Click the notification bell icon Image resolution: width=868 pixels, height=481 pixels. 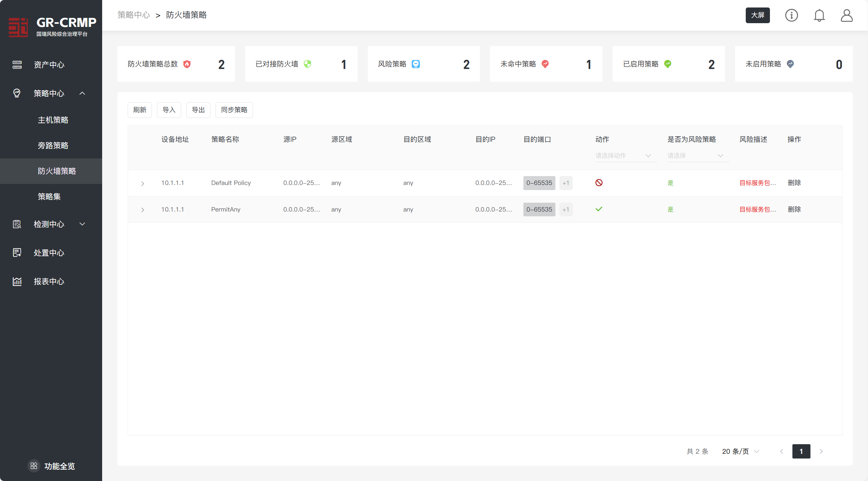pyautogui.click(x=819, y=15)
